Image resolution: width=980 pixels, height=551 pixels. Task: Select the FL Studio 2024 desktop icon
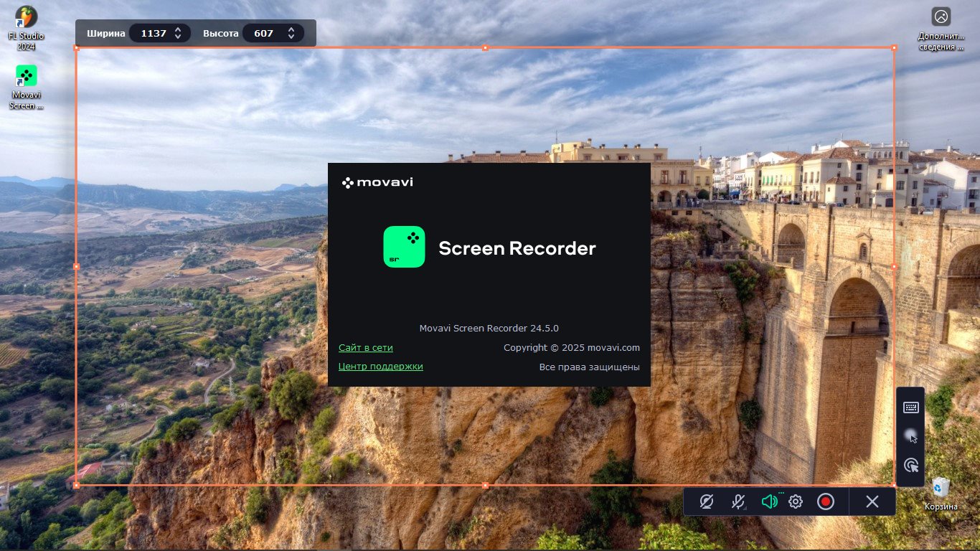26,27
